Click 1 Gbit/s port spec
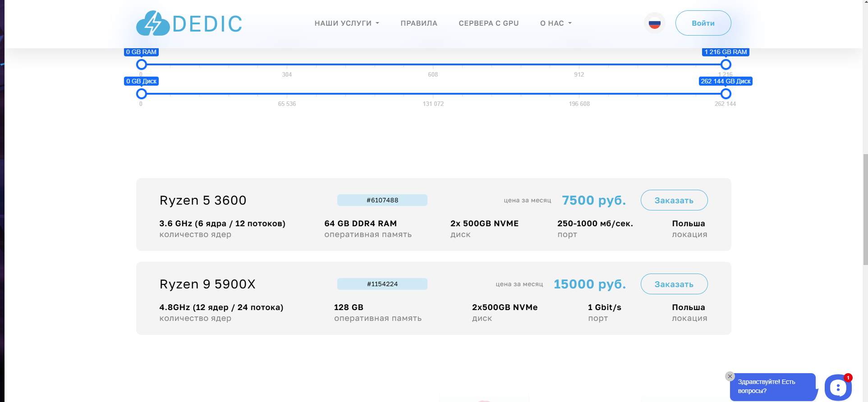 click(x=604, y=307)
